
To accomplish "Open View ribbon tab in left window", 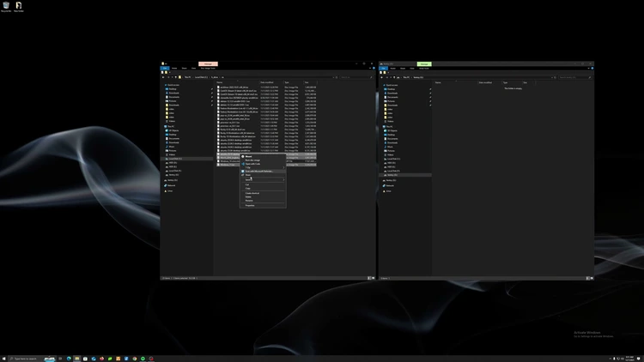I will point(193,68).
